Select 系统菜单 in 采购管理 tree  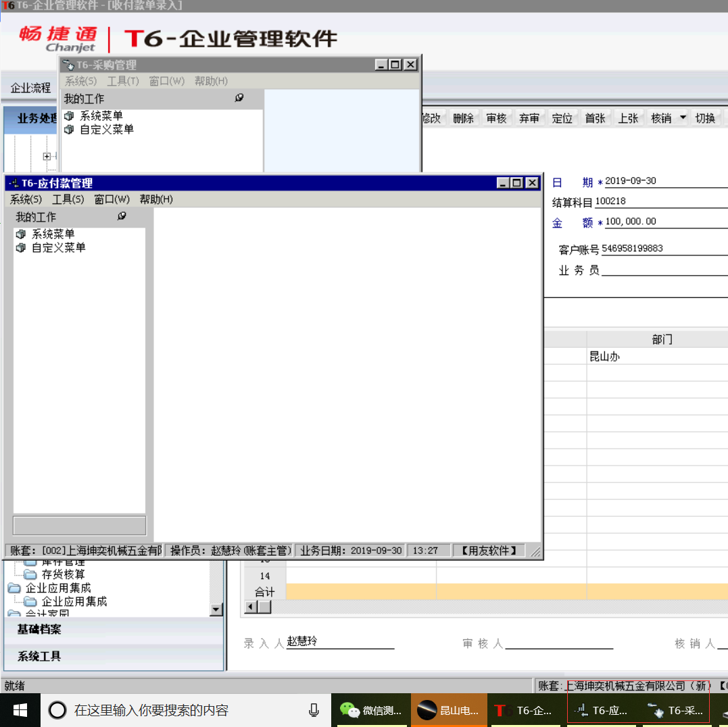click(x=101, y=116)
